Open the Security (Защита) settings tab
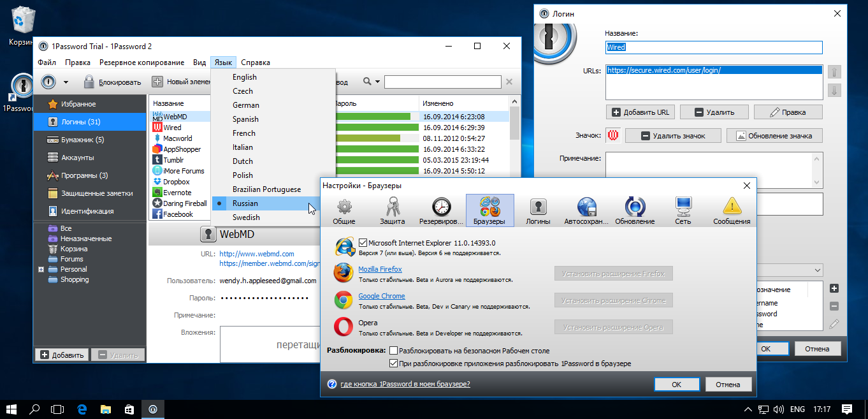The width and height of the screenshot is (868, 419). [393, 211]
